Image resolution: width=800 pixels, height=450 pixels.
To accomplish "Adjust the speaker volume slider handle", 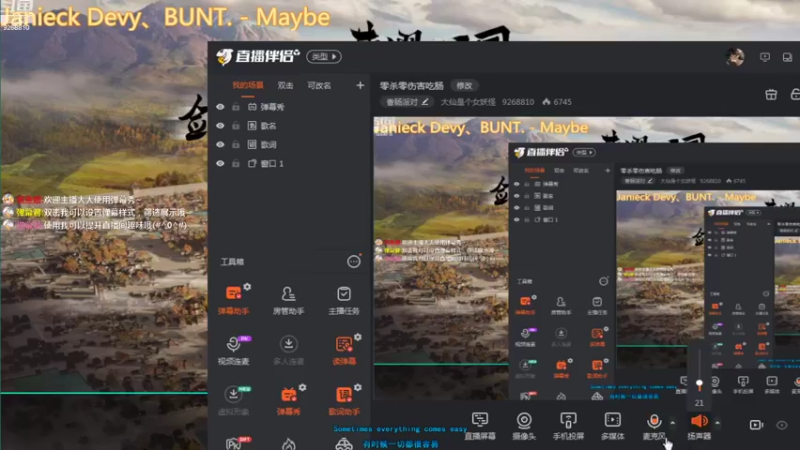I will 699,384.
